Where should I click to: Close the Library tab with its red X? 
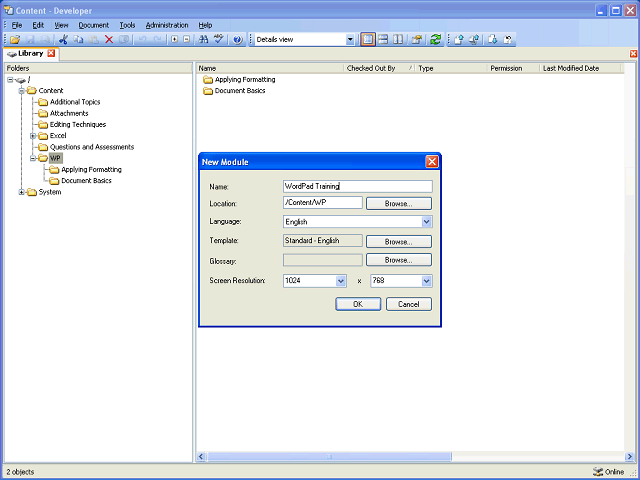coord(51,53)
